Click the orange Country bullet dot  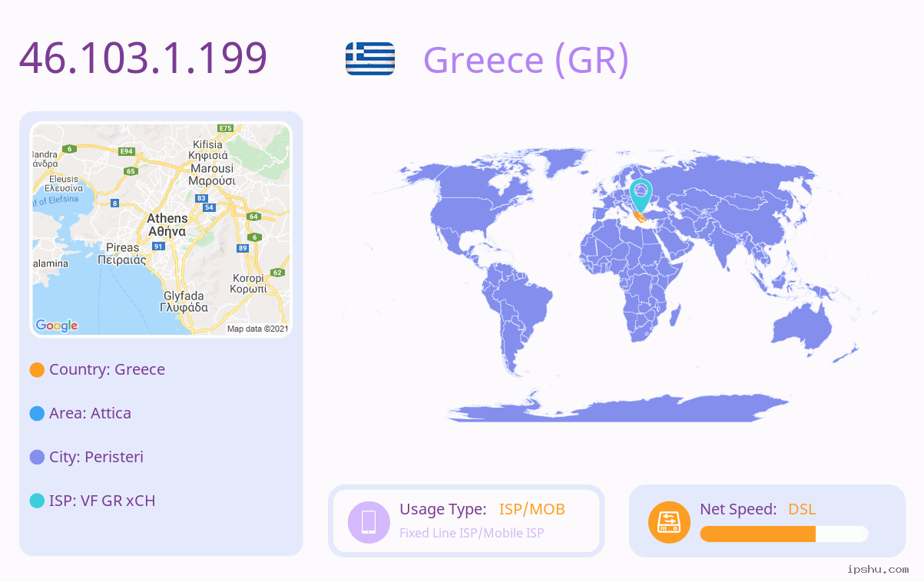(37, 370)
